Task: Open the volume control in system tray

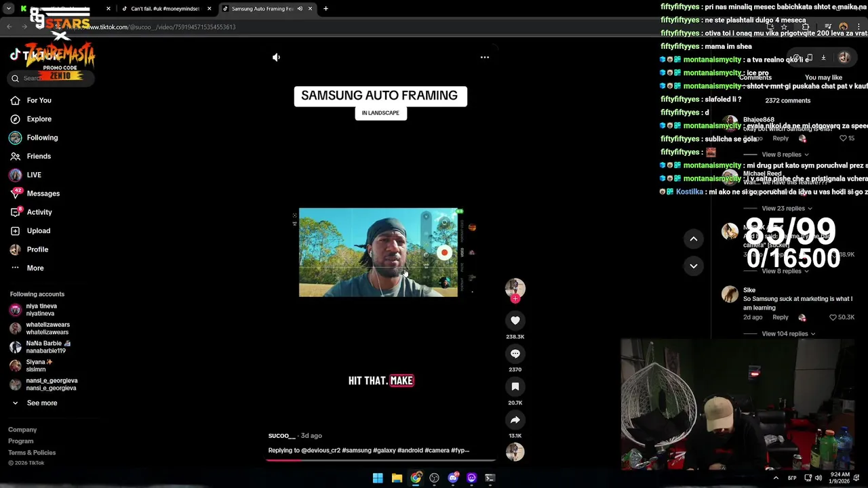Action: click(818, 478)
